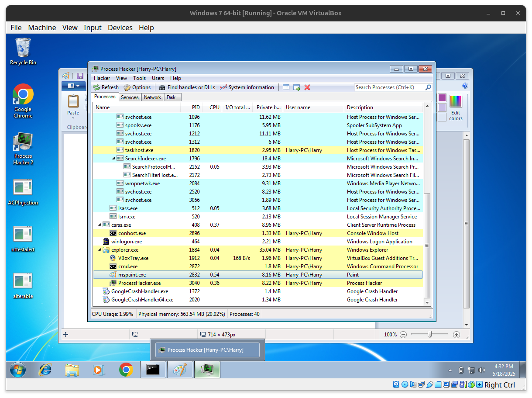
Task: Open the VirtualBox Devices menu
Action: [x=120, y=28]
